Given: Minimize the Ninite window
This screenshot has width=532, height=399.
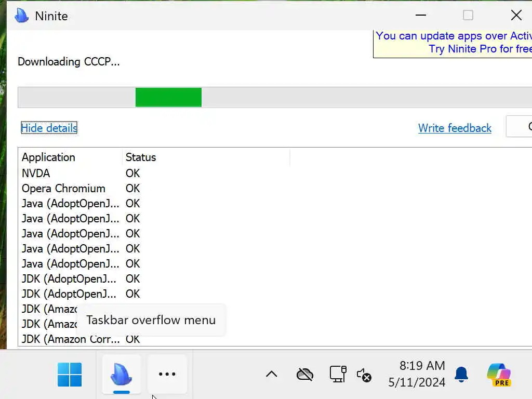Looking at the screenshot, I should 421,15.
